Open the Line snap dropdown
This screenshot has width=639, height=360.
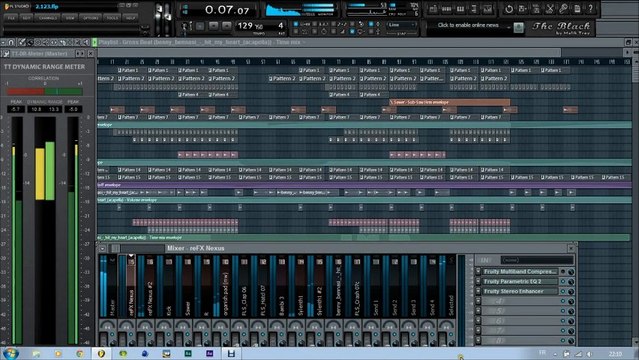401,25
